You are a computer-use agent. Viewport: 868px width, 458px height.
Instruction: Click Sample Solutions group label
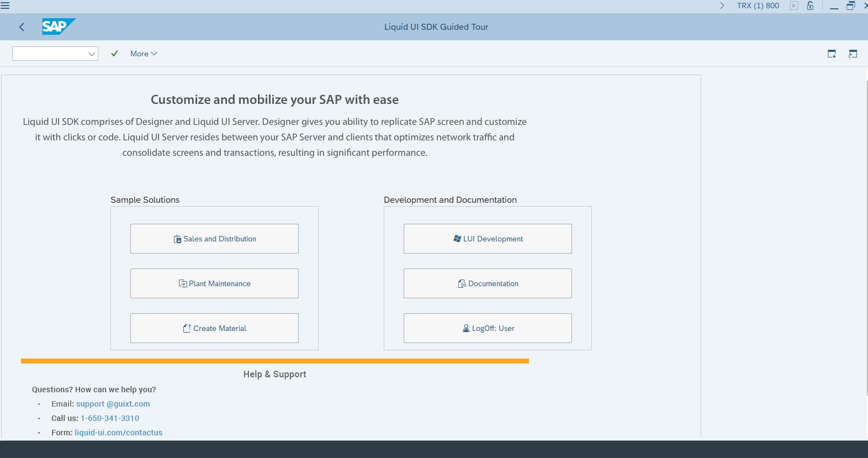(145, 200)
